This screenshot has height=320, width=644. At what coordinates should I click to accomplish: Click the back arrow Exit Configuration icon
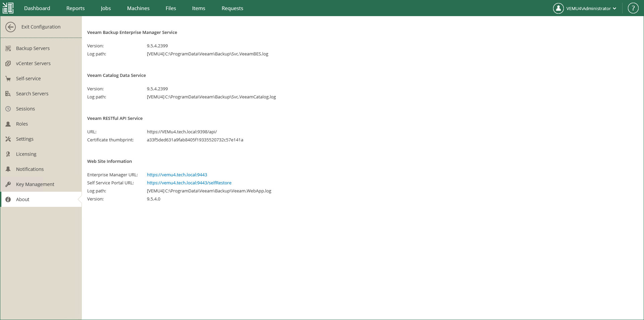11,27
